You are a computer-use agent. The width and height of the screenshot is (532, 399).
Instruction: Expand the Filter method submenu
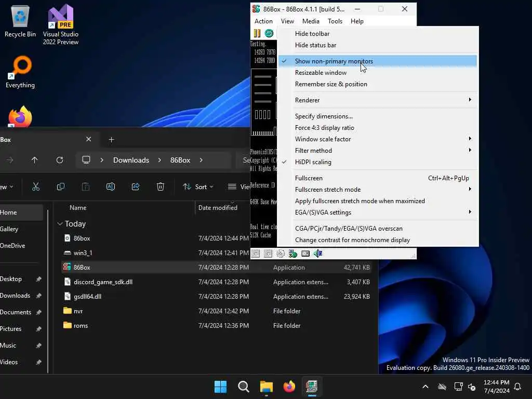point(378,150)
